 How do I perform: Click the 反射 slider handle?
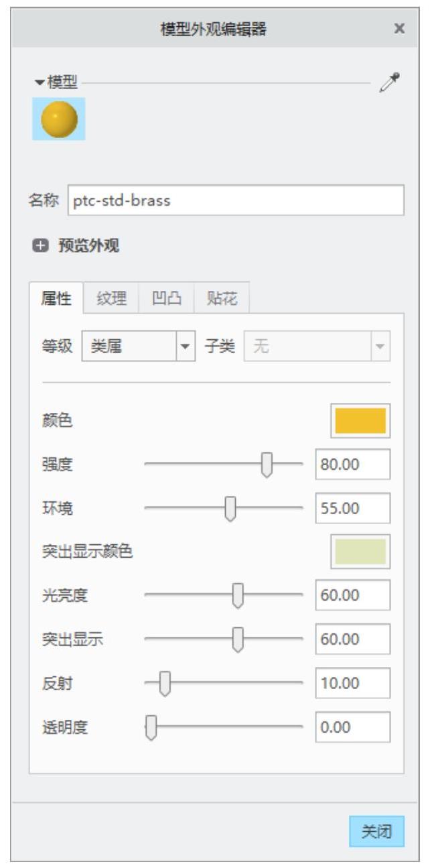click(165, 684)
